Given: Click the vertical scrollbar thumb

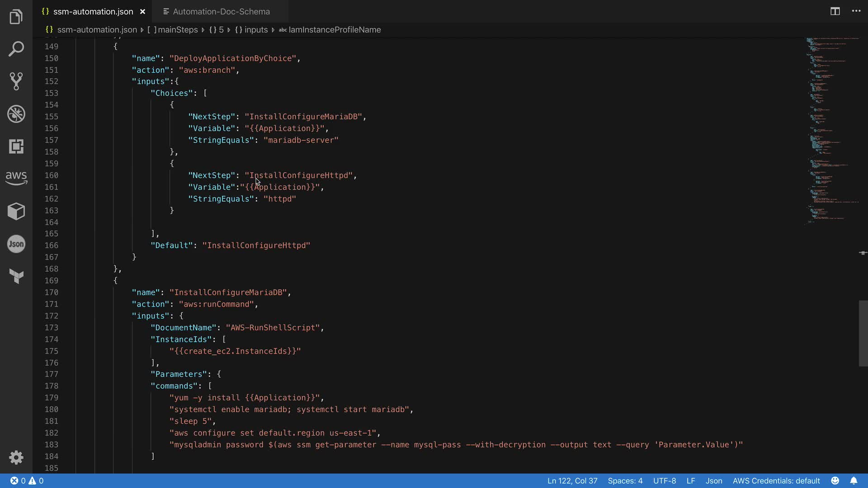Looking at the screenshot, I should click(x=863, y=333).
